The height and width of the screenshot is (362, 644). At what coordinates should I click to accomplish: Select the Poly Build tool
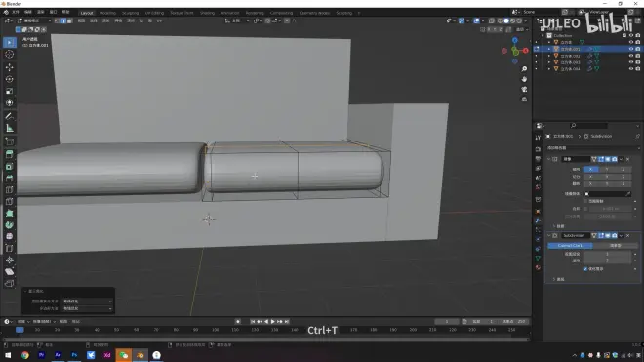(10, 214)
